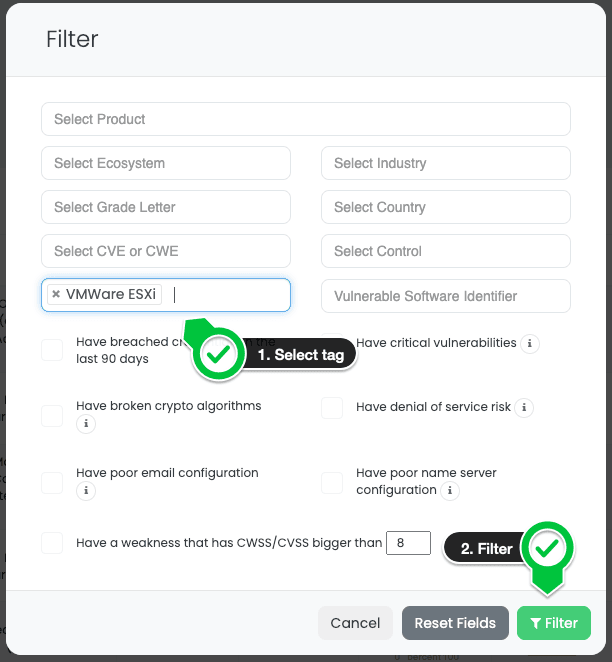The image size is (612, 662).
Task: Enable breached credentials checkbox
Action: point(52,350)
